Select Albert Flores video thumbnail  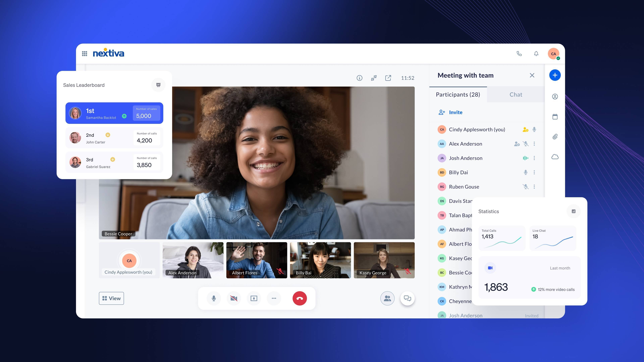[256, 260]
